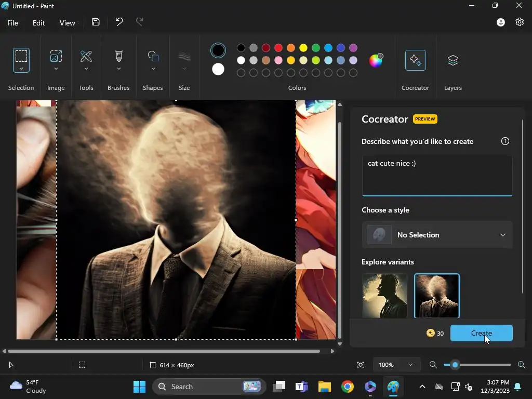Select the primary black color circle
The width and height of the screenshot is (532, 399).
point(218,50)
